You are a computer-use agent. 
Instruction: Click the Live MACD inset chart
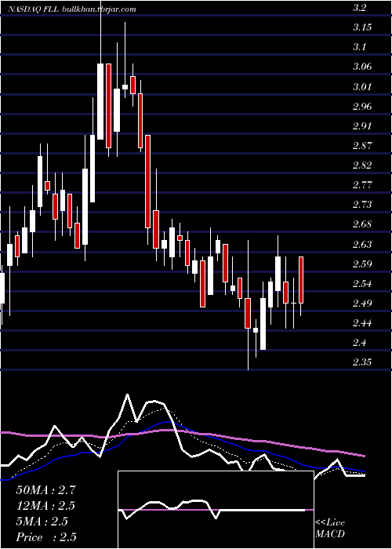(x=216, y=510)
